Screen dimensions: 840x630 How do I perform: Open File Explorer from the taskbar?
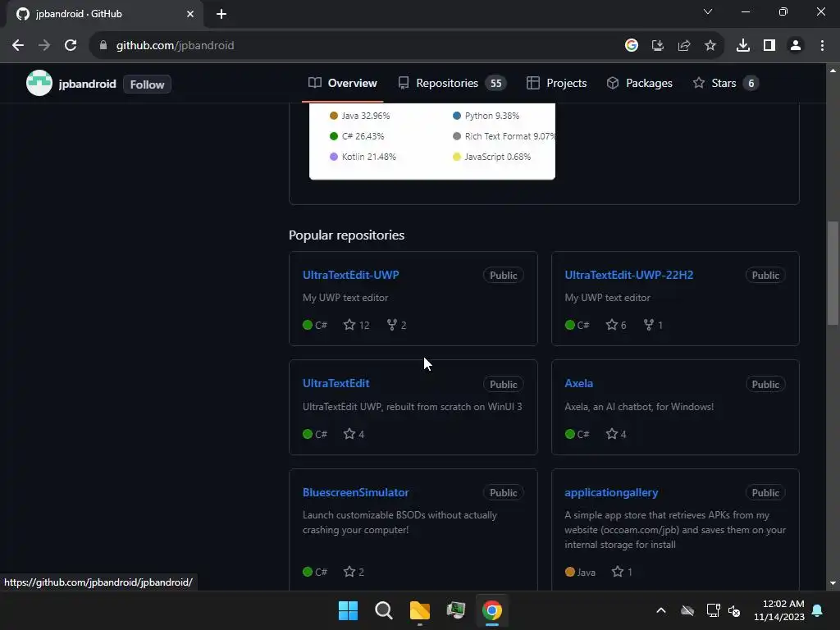420,610
